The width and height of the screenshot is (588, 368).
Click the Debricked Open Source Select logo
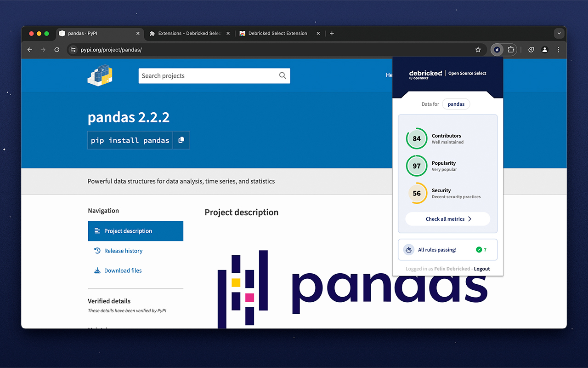[447, 74]
